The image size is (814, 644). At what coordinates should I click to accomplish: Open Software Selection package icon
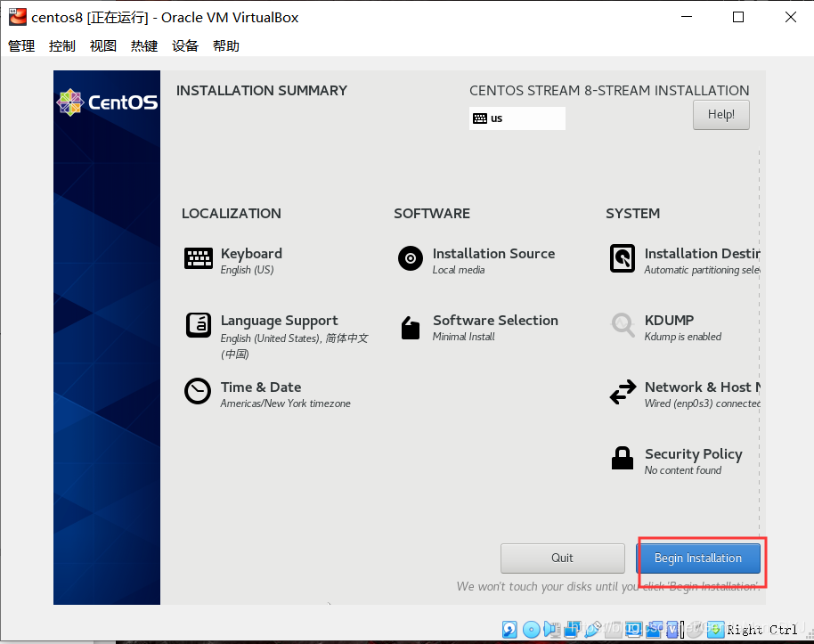[x=410, y=328]
